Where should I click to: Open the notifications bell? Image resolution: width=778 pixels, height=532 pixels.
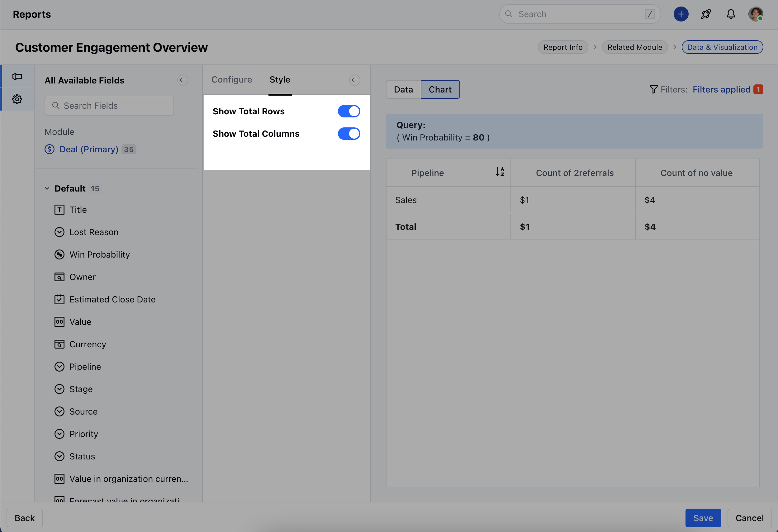tap(730, 14)
